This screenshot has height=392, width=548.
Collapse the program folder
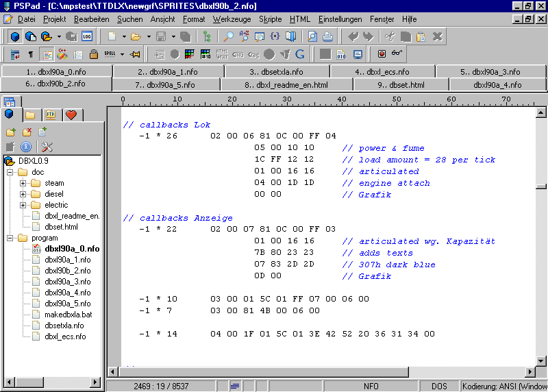(x=10, y=238)
